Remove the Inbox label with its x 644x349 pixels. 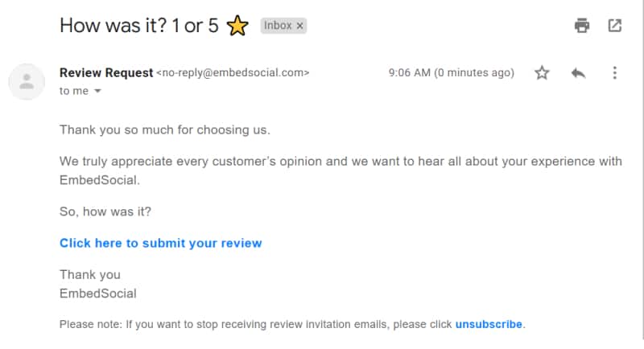[x=299, y=26]
